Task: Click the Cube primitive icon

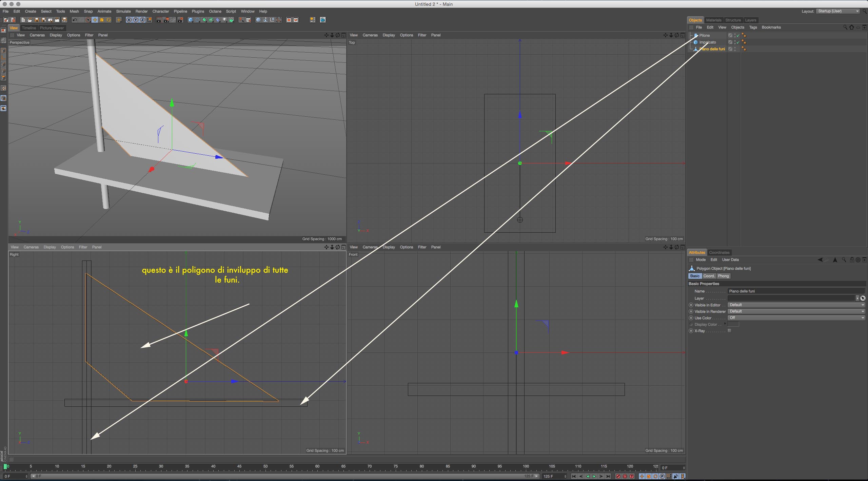Action: coord(191,20)
